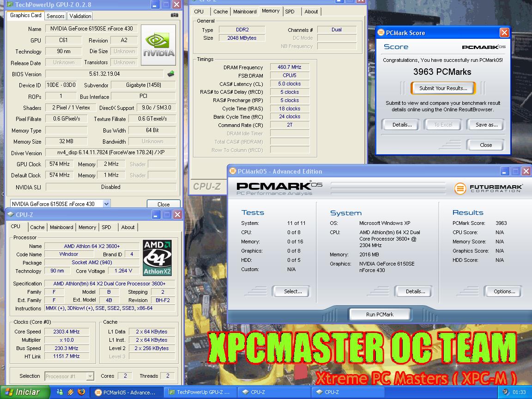
Task: Click the NVIDIA logo in GPU-Z
Action: coord(158,45)
